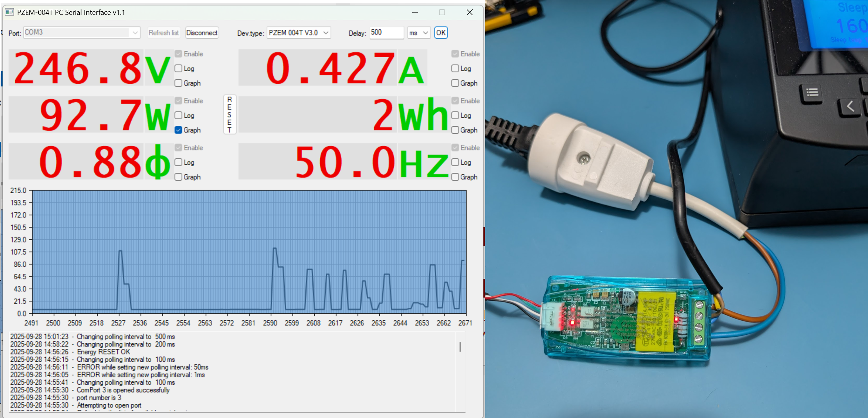This screenshot has width=868, height=418.
Task: Check Log for power factor reading
Action: [x=179, y=163]
